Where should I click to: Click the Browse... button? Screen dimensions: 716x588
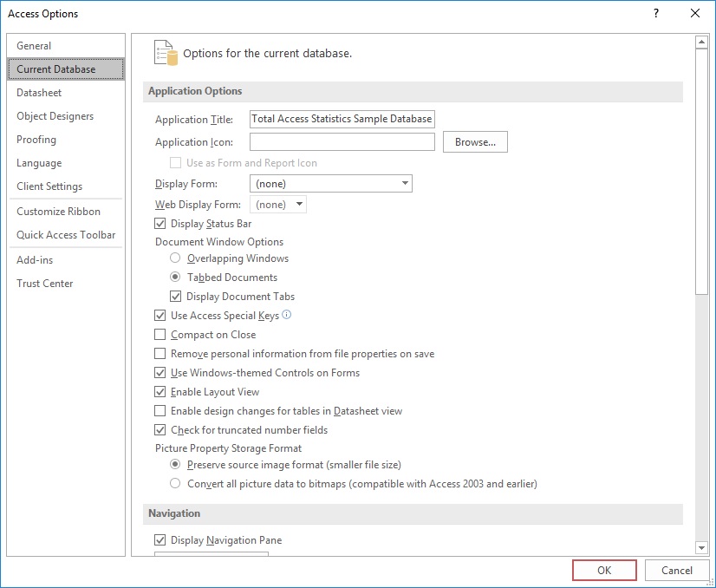tap(475, 142)
